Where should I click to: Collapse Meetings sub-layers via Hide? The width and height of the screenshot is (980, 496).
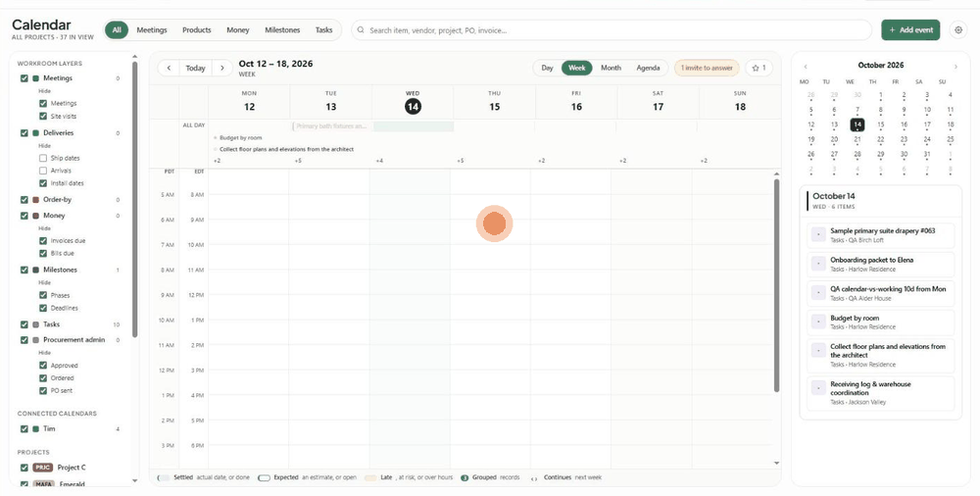pos(44,91)
